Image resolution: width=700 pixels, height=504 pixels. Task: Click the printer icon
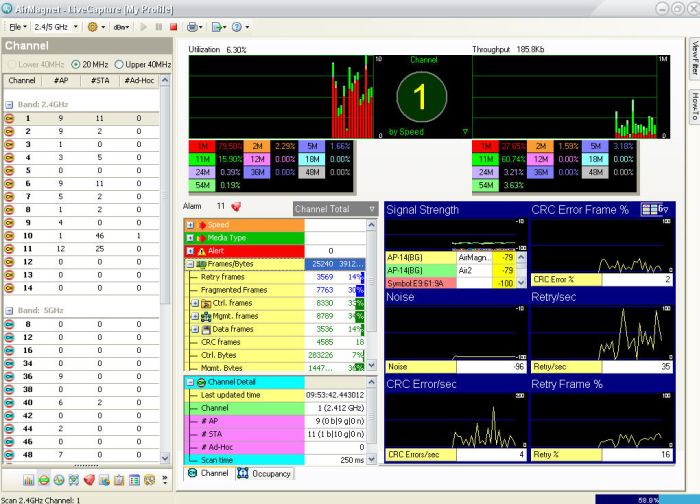point(192,27)
